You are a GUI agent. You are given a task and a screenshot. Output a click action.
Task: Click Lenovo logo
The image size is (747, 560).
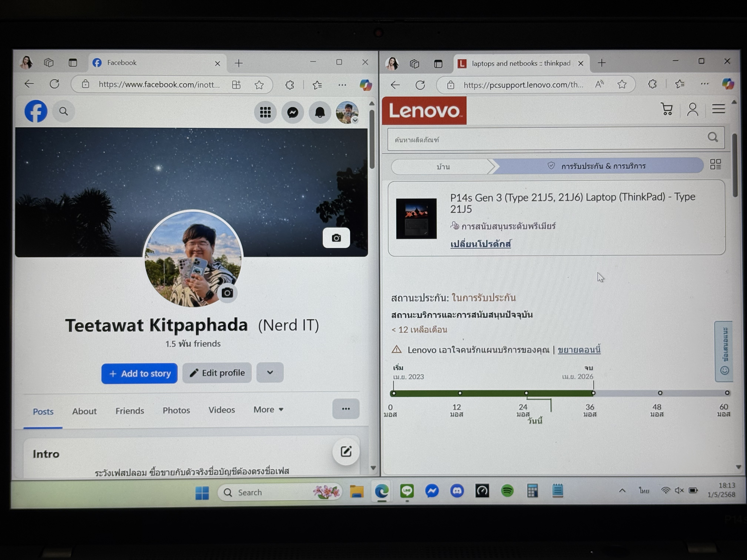pos(424,111)
